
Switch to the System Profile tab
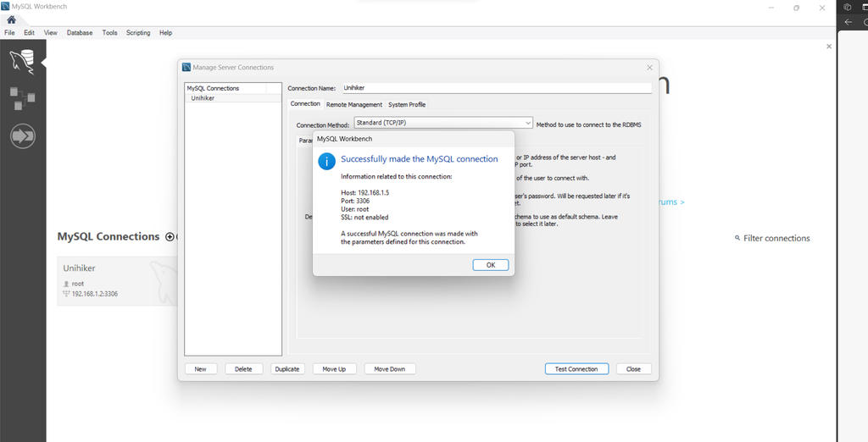[407, 104]
